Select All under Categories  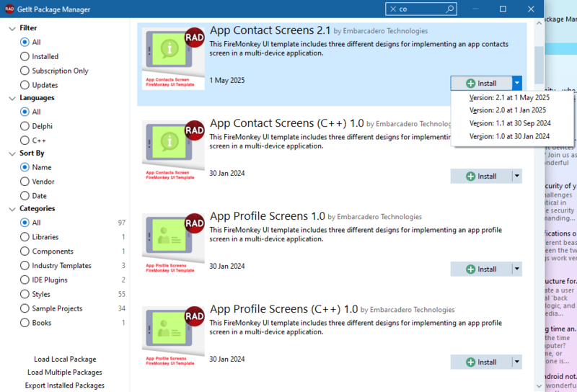pos(25,223)
